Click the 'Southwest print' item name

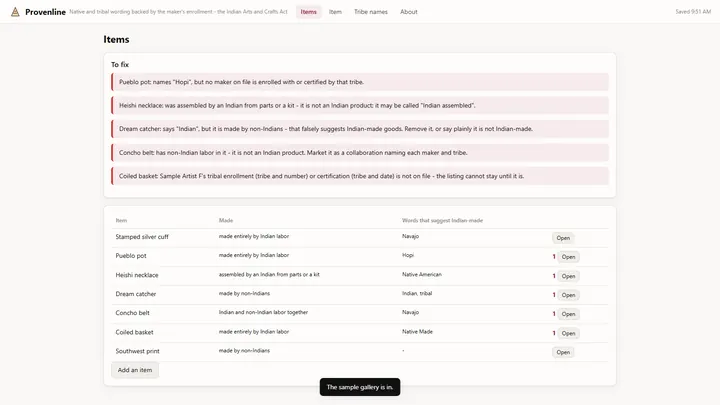(x=137, y=351)
